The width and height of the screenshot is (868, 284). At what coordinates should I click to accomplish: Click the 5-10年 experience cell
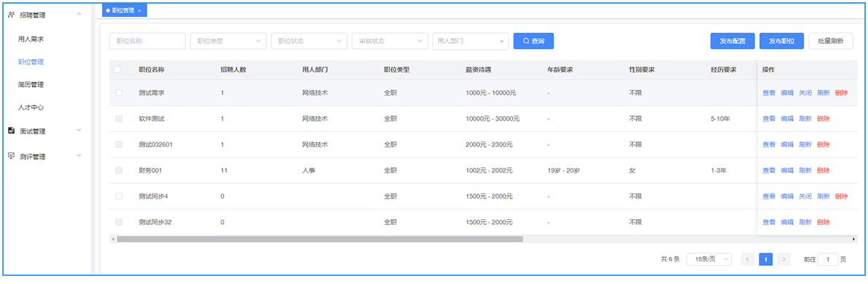tap(720, 118)
